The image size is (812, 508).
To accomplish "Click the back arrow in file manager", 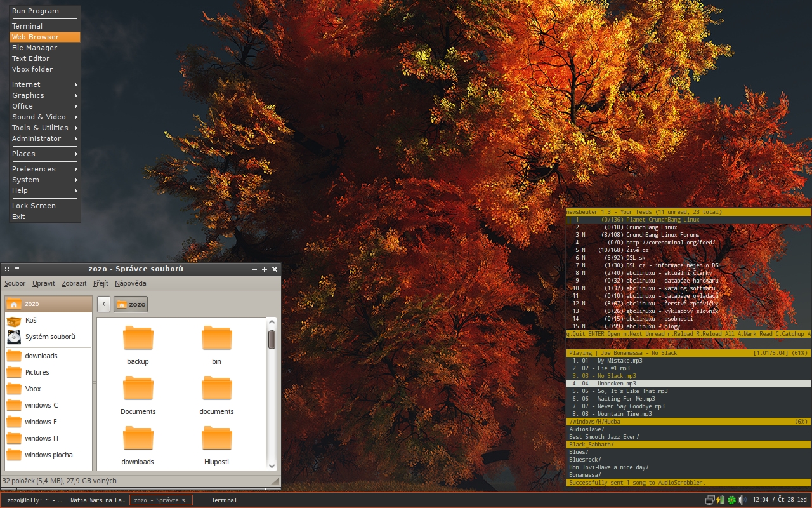I will pos(104,304).
